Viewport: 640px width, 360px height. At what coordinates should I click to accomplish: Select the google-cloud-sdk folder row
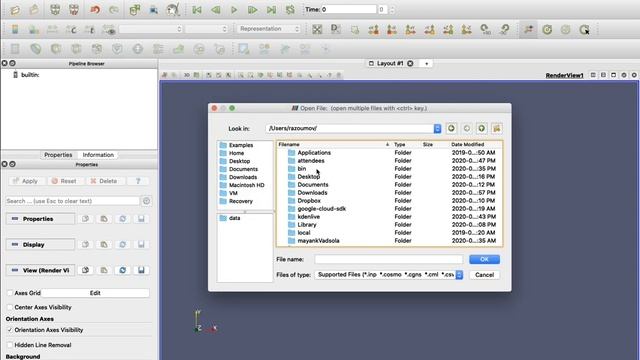pos(390,209)
